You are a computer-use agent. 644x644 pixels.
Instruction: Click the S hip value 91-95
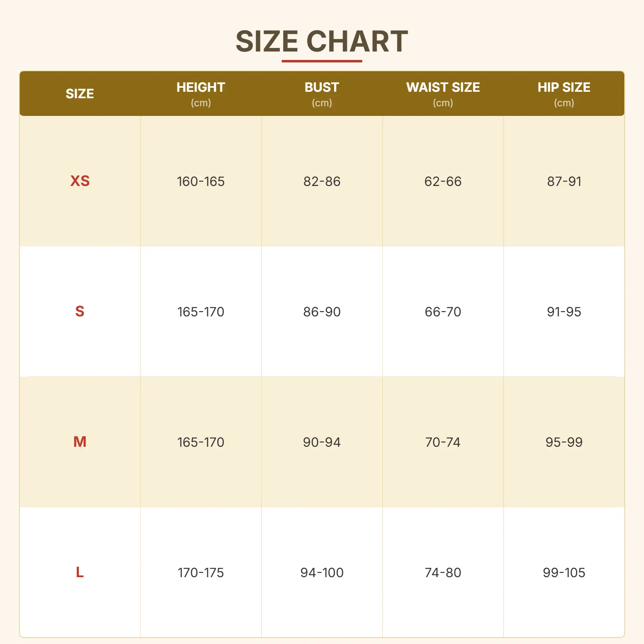coord(563,312)
